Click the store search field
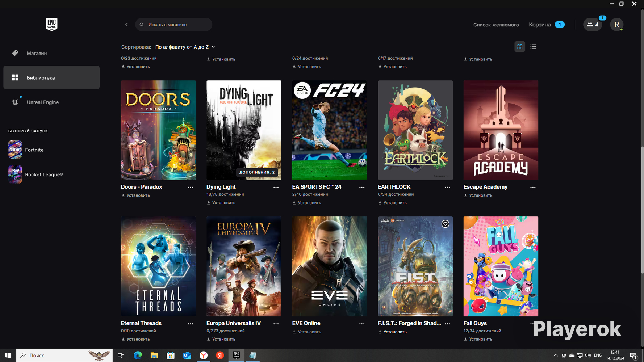The width and height of the screenshot is (644, 362). [173, 25]
